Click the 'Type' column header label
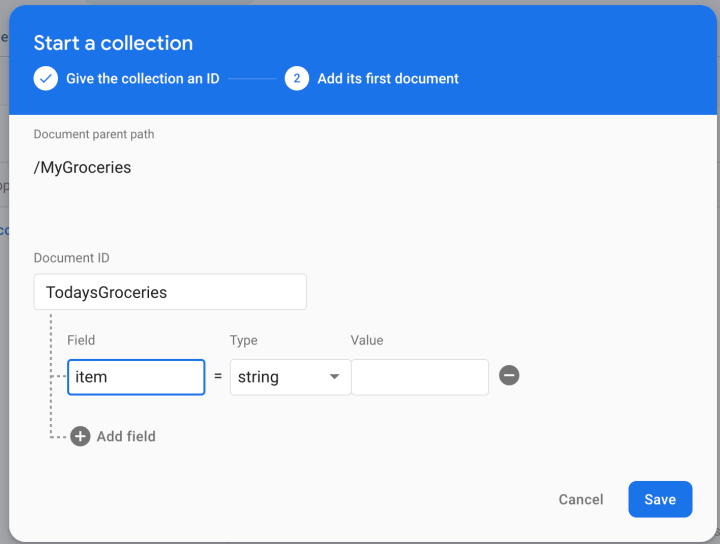 point(244,340)
